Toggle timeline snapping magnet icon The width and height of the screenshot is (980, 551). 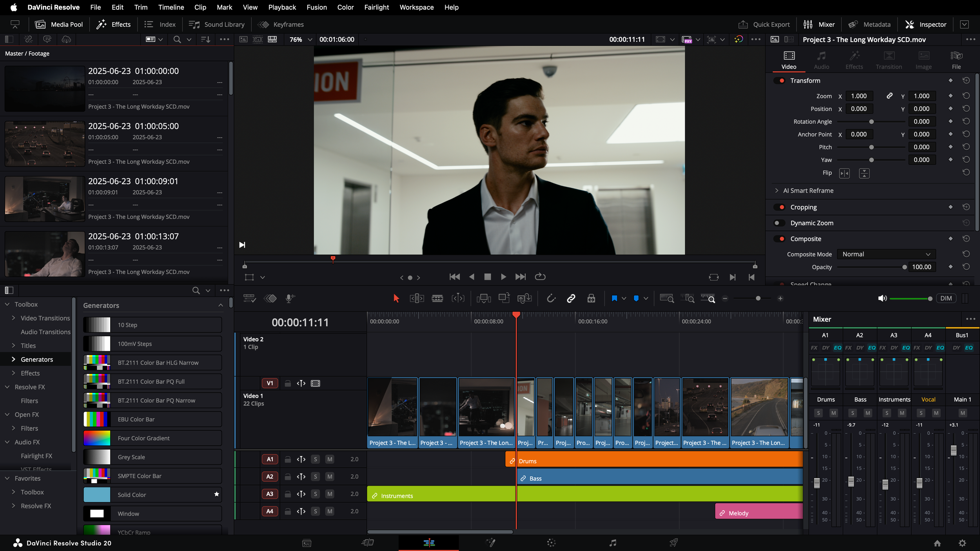tap(551, 299)
